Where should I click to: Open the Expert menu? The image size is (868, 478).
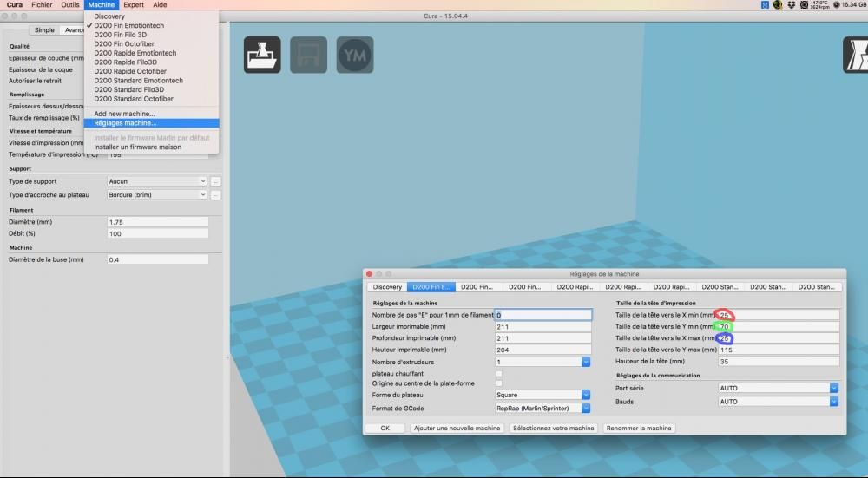tap(134, 4)
